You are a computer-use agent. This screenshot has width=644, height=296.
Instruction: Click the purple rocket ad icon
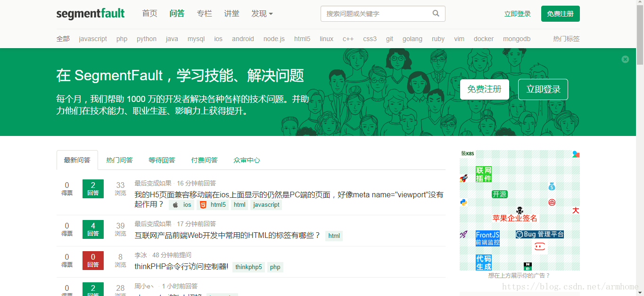tap(463, 234)
